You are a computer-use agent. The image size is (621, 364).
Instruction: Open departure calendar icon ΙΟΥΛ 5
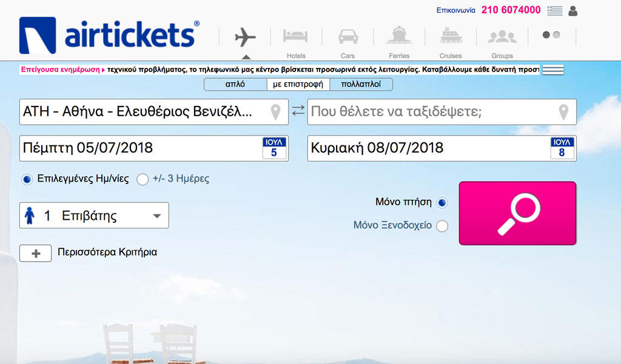click(274, 148)
